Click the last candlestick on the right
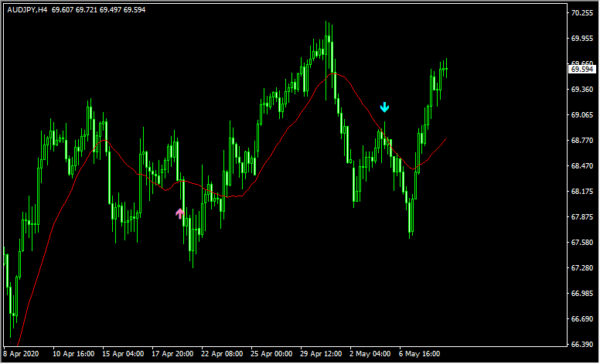This screenshot has width=600, height=364. pos(447,69)
